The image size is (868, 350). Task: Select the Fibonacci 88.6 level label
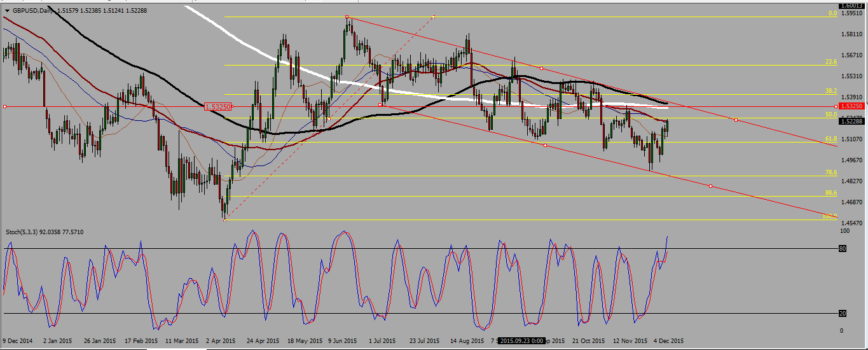[830, 193]
